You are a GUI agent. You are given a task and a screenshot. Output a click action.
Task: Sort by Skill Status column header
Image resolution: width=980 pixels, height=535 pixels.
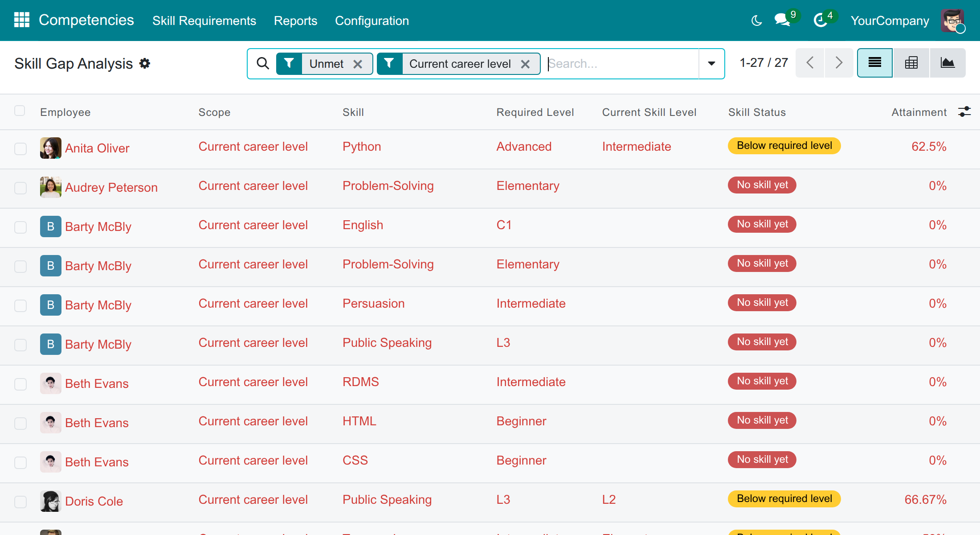(x=757, y=112)
